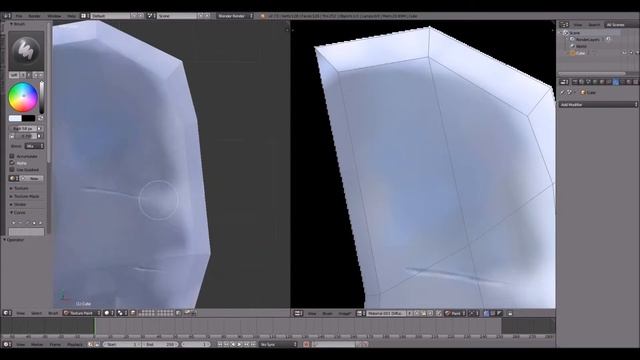640x360 pixels.
Task: Click the brush preview thumbnail
Action: pyautogui.click(x=26, y=51)
